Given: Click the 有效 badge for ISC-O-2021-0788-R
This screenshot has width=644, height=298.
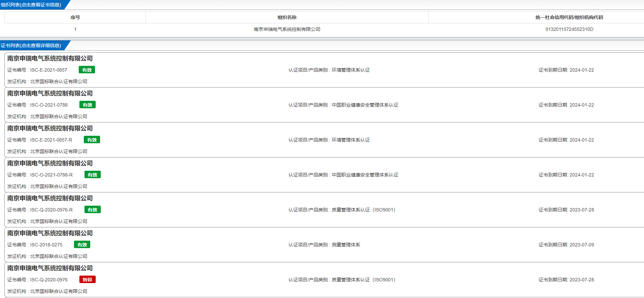Looking at the screenshot, I should click(93, 175).
